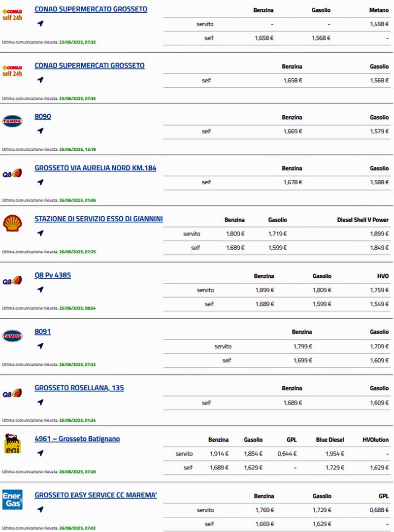Click navigation arrow under station 8090
Viewport: 394px width, 532px height.
(40, 131)
